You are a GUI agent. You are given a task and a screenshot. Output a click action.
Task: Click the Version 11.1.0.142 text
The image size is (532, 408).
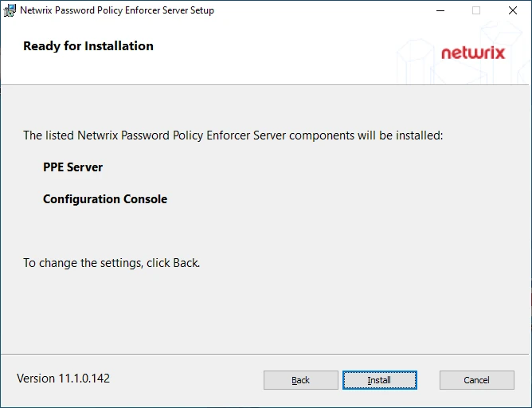coord(63,379)
